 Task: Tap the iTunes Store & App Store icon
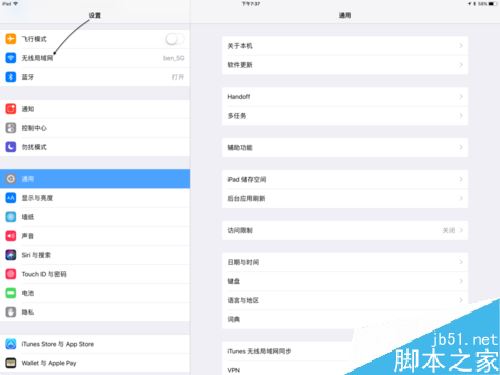point(11,344)
